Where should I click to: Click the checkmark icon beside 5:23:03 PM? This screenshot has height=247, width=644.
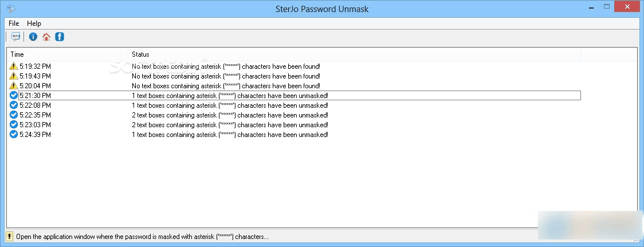[14, 124]
